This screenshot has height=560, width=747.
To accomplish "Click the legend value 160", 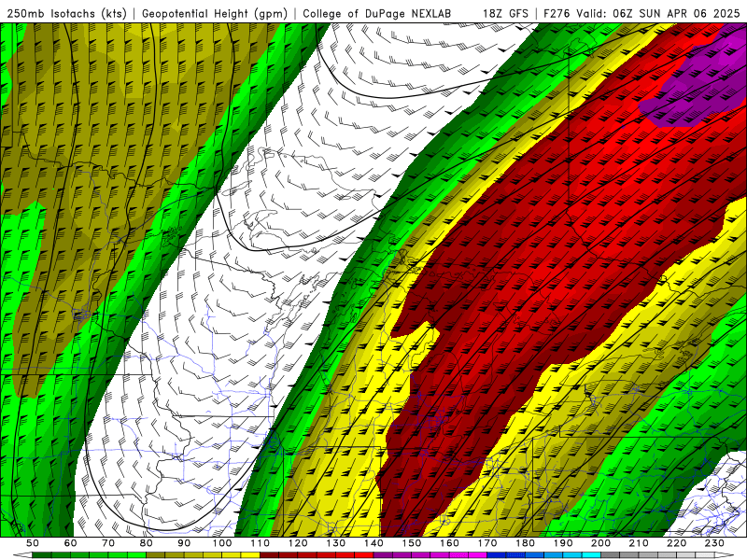I will tap(449, 543).
